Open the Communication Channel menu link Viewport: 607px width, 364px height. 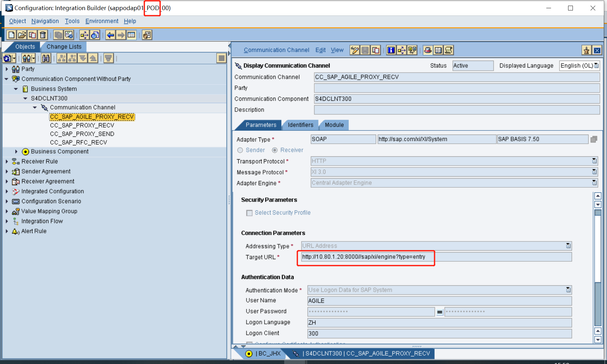pyautogui.click(x=276, y=50)
